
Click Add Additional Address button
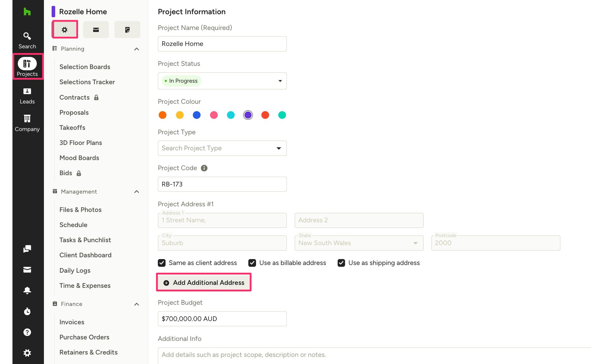204,283
